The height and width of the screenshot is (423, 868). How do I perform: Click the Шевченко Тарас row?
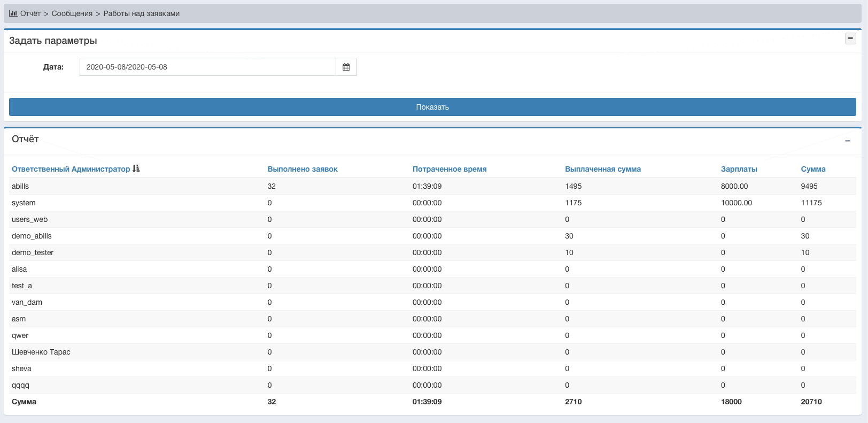click(41, 352)
